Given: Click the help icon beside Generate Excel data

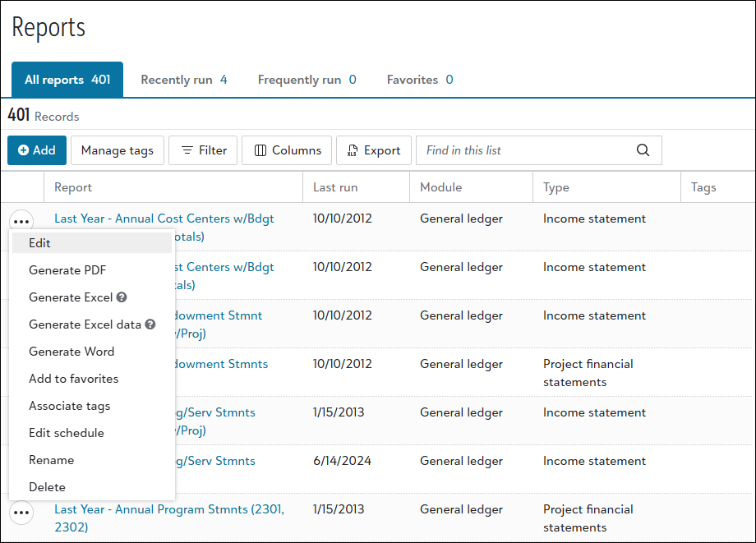Looking at the screenshot, I should coord(150,324).
